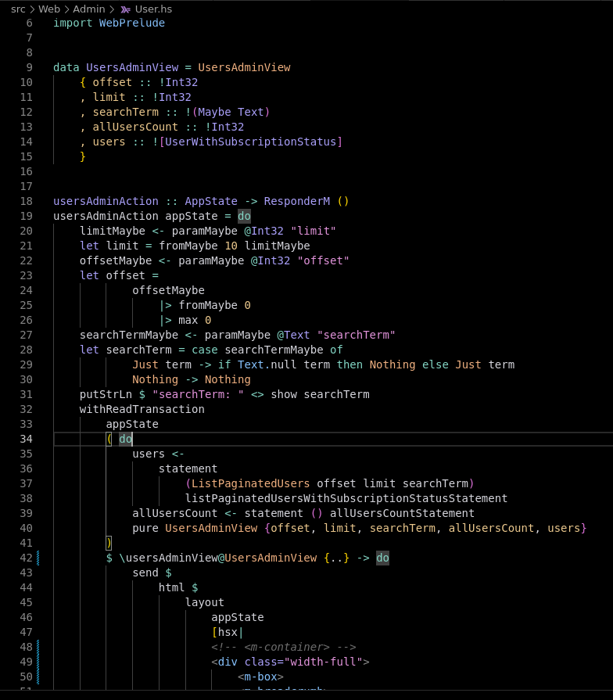Click line number 9 in the gutter

[x=29, y=67]
